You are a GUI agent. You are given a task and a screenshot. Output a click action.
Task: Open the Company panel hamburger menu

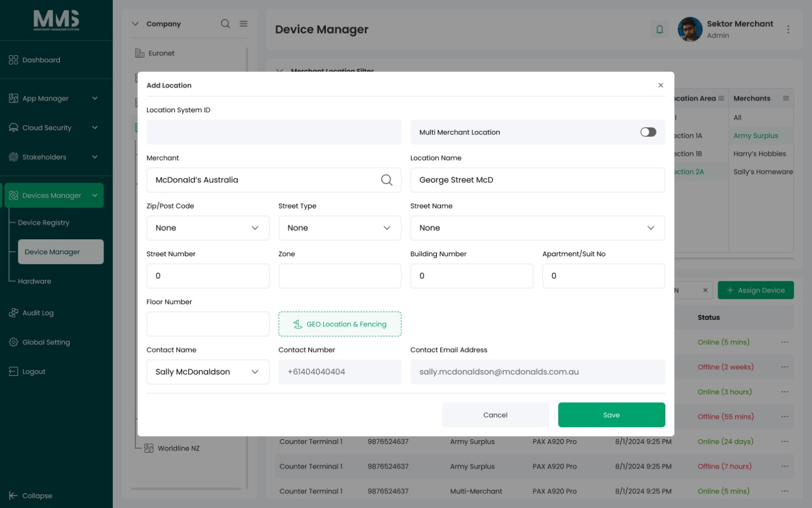(x=244, y=24)
